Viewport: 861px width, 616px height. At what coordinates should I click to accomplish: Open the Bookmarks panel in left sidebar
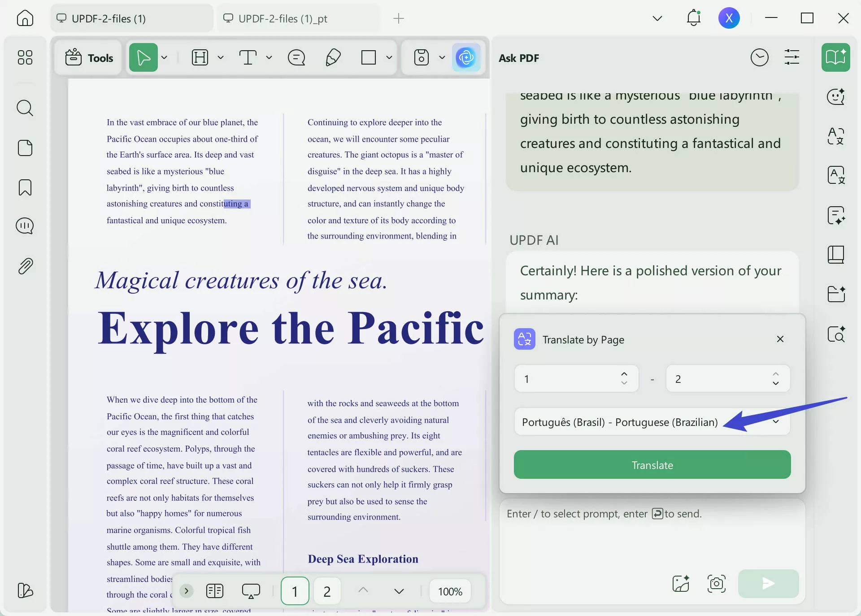click(x=25, y=187)
